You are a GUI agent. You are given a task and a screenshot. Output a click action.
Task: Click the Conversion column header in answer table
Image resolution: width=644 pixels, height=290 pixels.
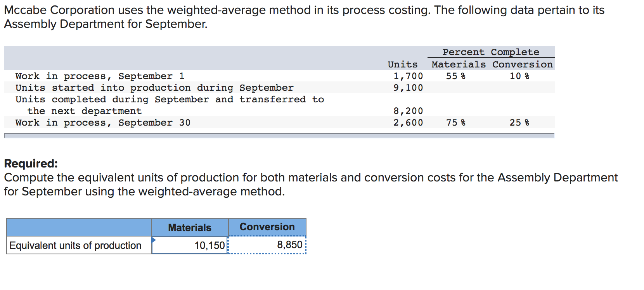[x=267, y=227]
